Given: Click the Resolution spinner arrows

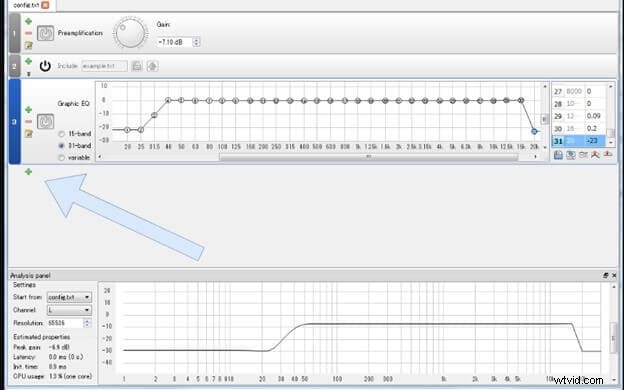Looking at the screenshot, I should (x=87, y=323).
